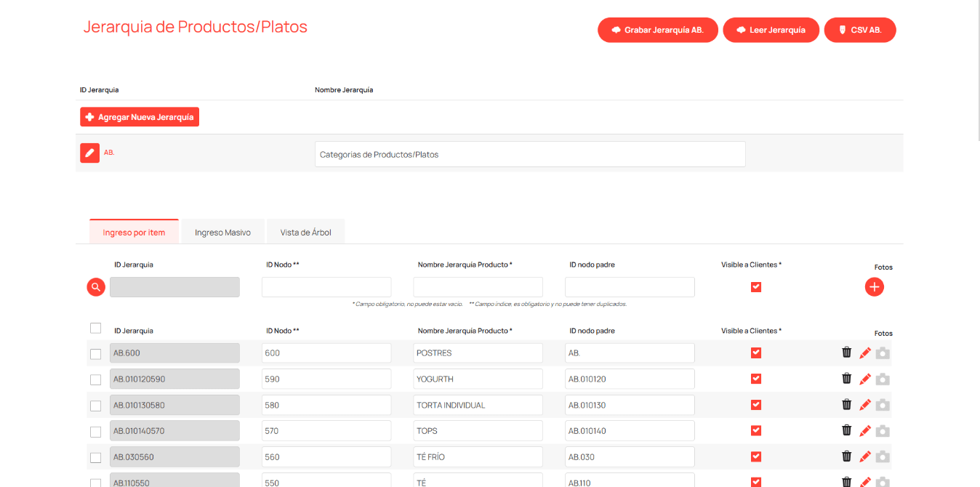Select the AB.600 row checkbox
980x487 pixels.
pyautogui.click(x=95, y=354)
